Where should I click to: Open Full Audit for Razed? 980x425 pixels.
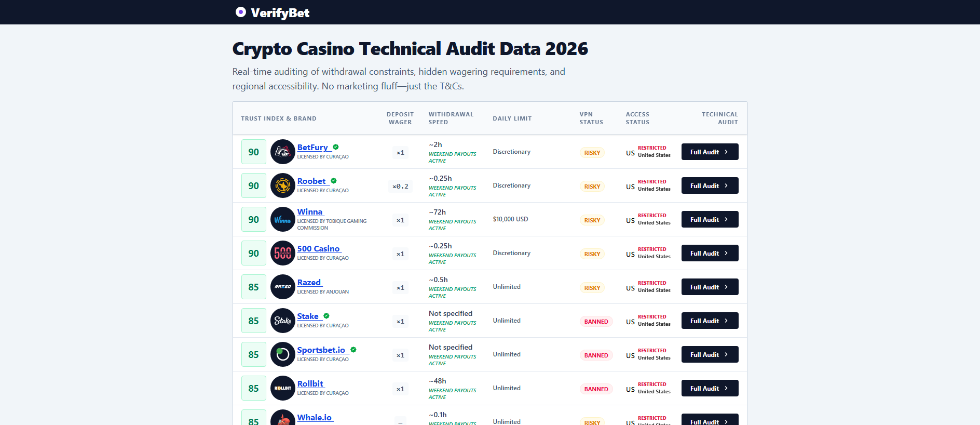[x=710, y=287]
